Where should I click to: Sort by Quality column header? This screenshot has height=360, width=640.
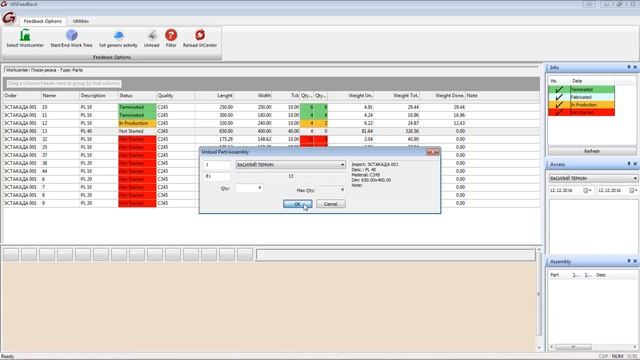pos(176,96)
